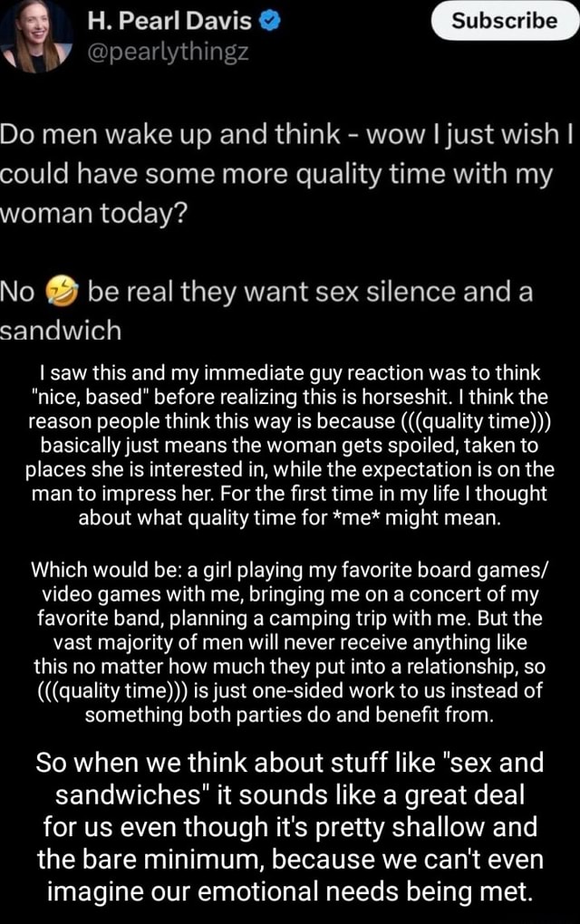Tap the rounded Subscribe control top right
The width and height of the screenshot is (580, 924).
tap(504, 22)
